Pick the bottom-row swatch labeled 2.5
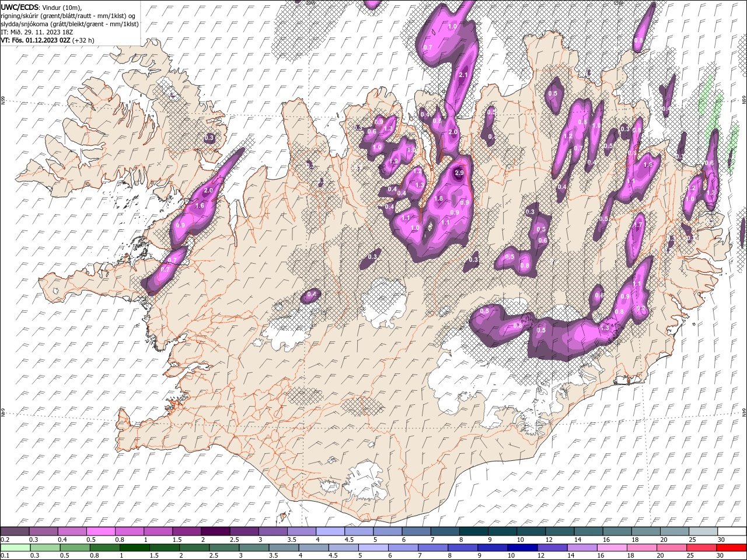Viewport: 747px width, 560px height. (224, 548)
